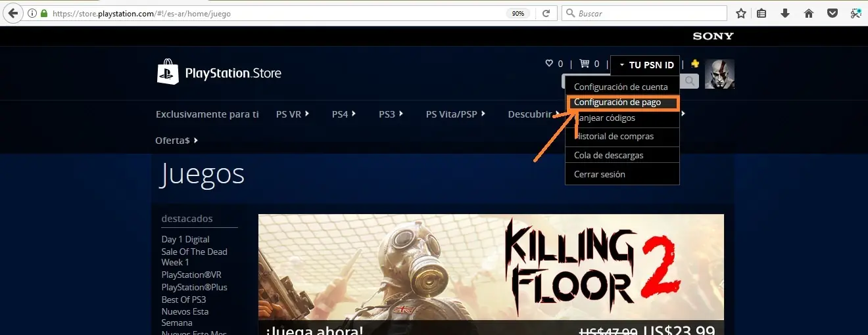Open Sale Of The Dead Week 1
This screenshot has height=335, width=868.
[x=194, y=257]
